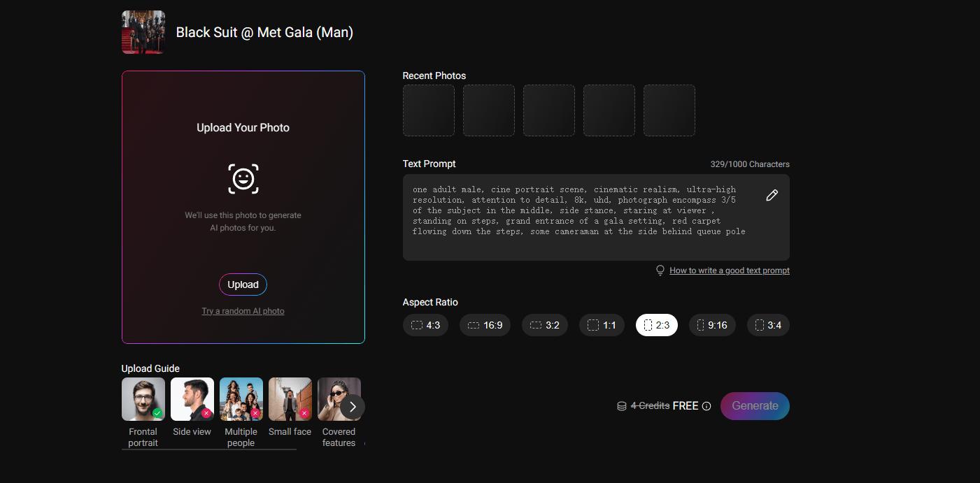Click the Black Suit Met Gala thumbnail
The height and width of the screenshot is (483, 980).
(143, 32)
